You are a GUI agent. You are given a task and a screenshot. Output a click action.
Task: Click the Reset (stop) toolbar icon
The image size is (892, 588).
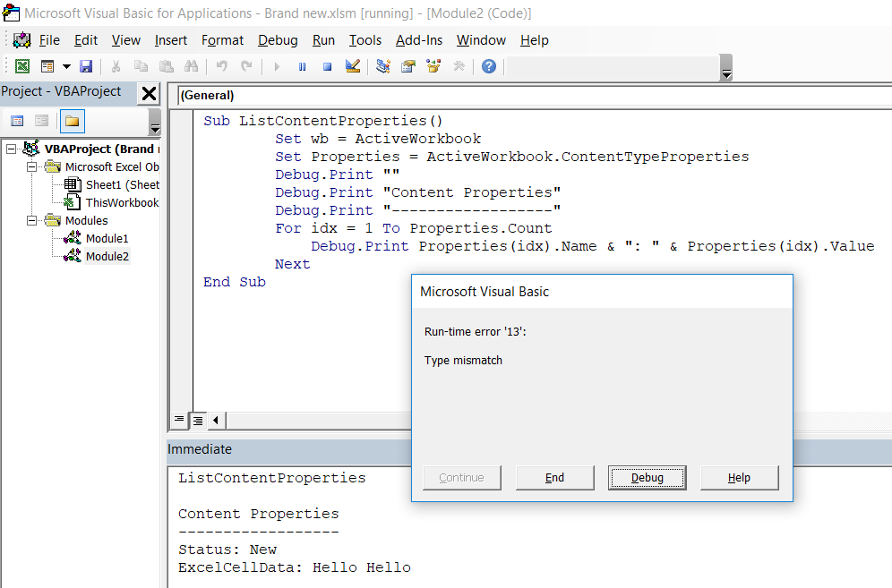tap(327, 66)
